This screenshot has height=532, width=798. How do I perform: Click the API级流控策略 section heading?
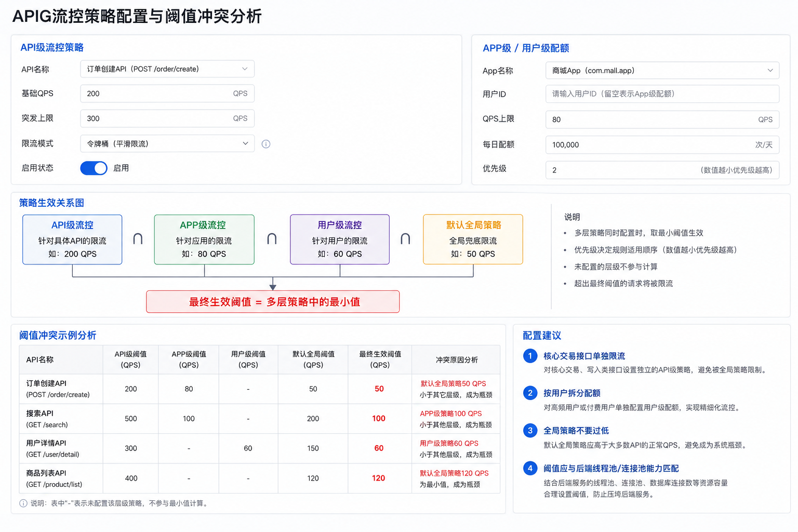pos(52,47)
